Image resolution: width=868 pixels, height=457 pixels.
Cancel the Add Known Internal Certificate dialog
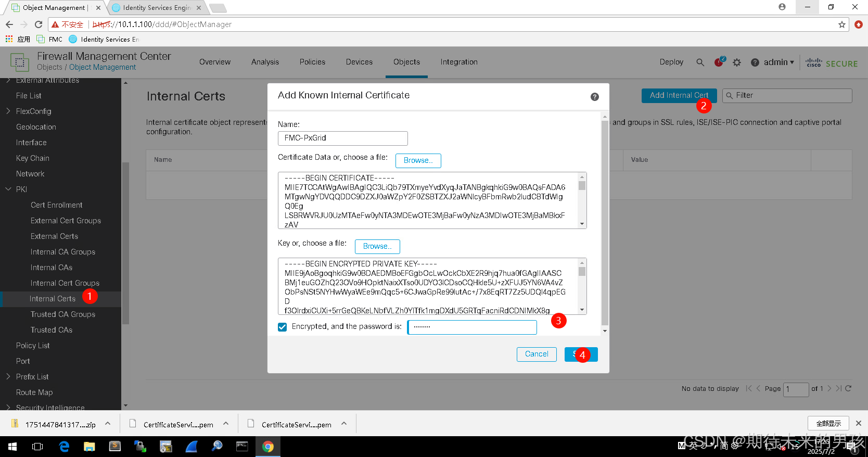click(x=537, y=354)
